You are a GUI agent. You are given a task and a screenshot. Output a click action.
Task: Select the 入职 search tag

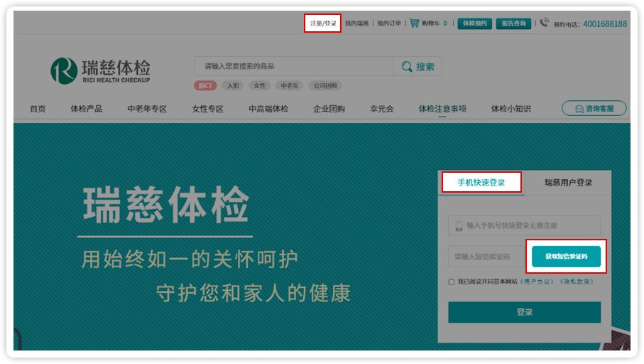click(x=233, y=85)
